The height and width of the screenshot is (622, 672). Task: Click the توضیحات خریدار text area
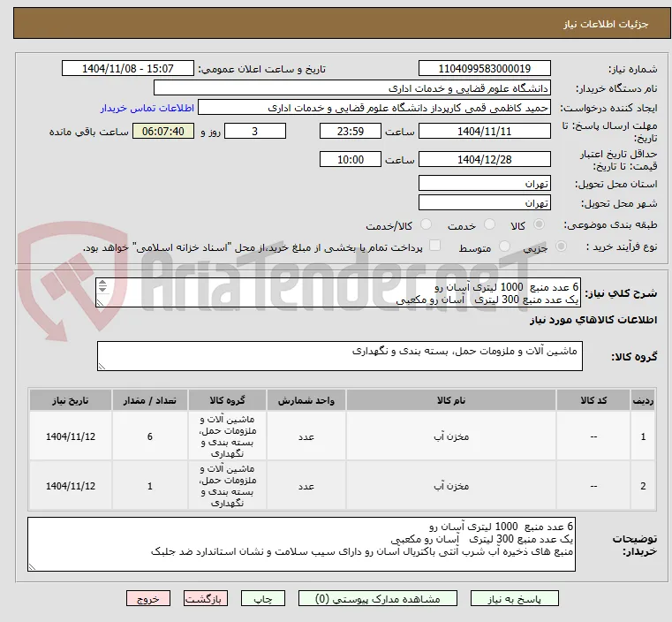coord(301,544)
